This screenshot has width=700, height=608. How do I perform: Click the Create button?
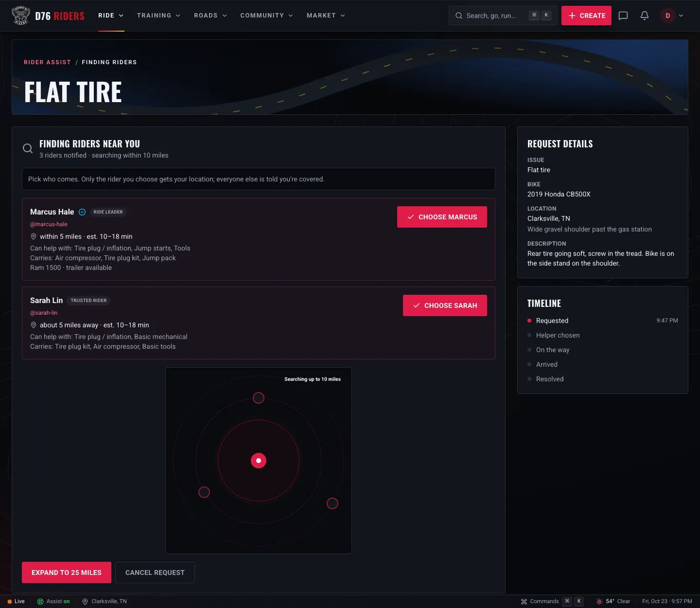point(586,16)
